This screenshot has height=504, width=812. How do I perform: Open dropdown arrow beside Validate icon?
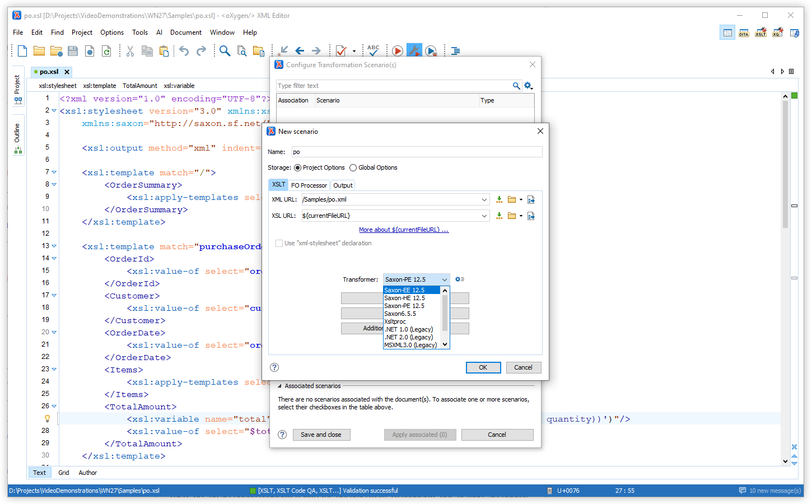[354, 51]
